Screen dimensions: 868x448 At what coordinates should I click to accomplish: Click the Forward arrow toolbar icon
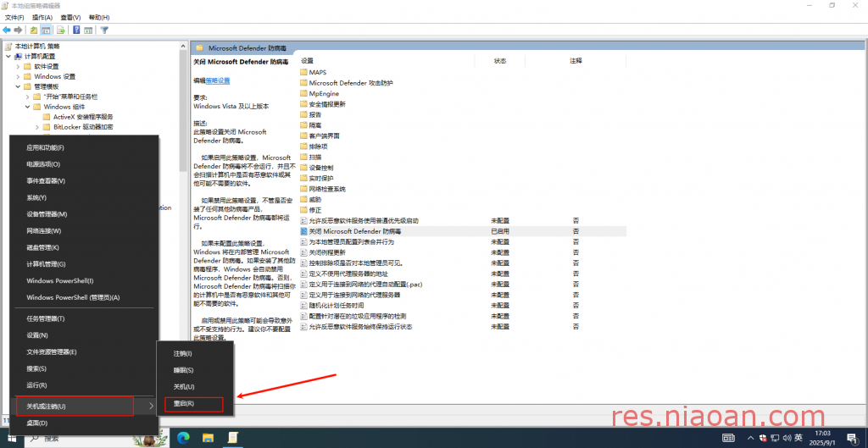click(x=19, y=30)
